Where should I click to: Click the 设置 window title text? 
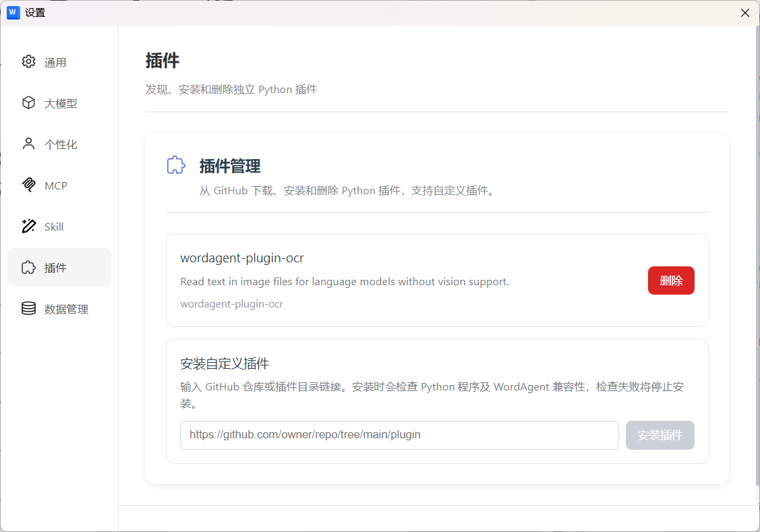tap(35, 13)
